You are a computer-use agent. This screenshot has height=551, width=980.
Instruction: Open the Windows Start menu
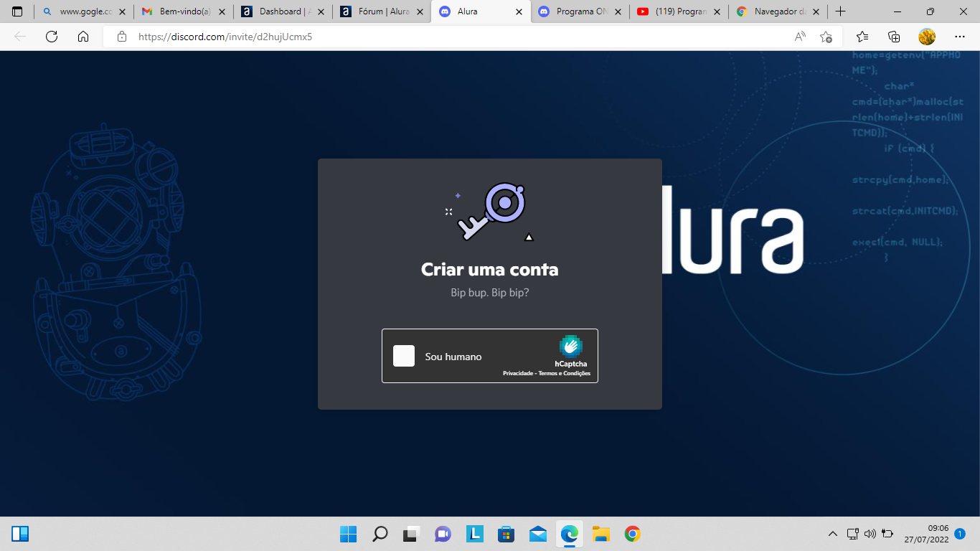tap(348, 534)
